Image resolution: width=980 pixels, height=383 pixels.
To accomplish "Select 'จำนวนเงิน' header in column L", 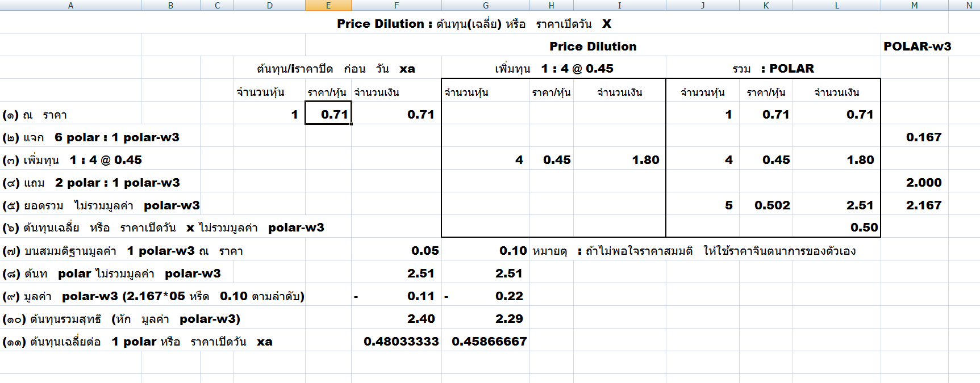I will pos(837,92).
